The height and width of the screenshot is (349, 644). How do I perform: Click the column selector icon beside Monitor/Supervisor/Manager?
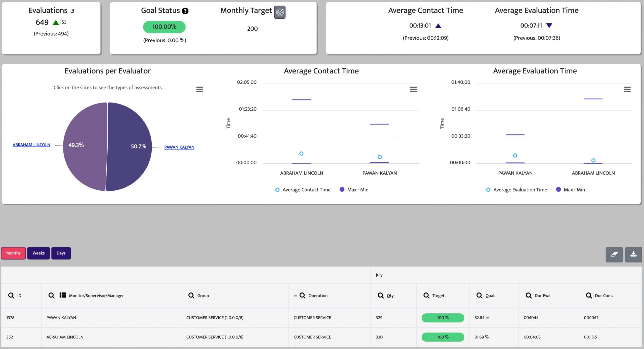[62, 295]
